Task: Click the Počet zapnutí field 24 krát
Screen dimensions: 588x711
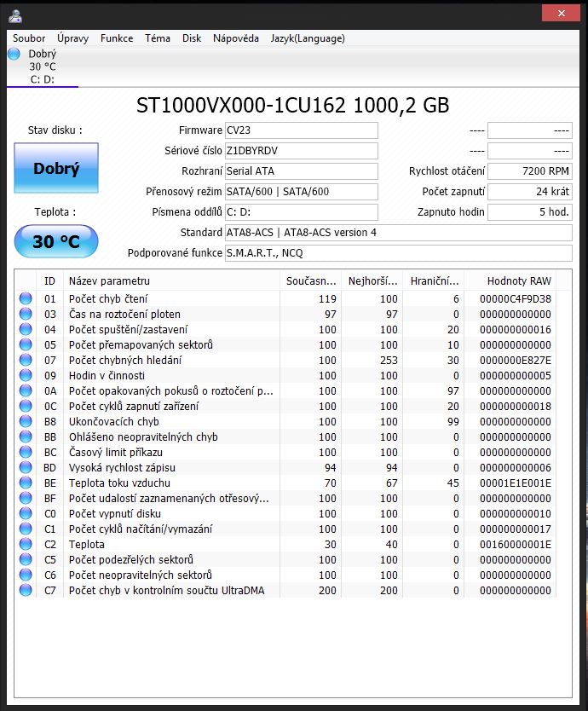Action: (530, 191)
